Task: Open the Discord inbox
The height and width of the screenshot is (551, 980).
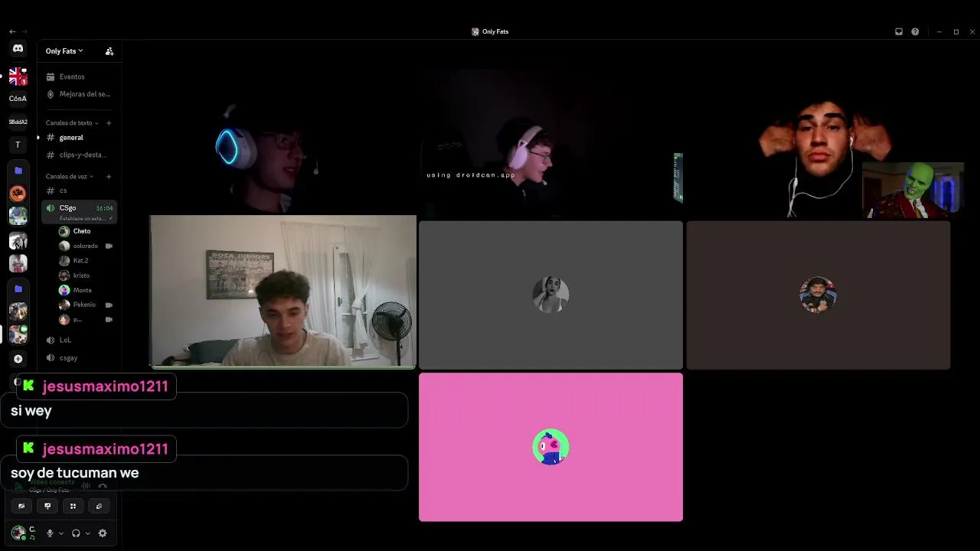Action: [899, 32]
